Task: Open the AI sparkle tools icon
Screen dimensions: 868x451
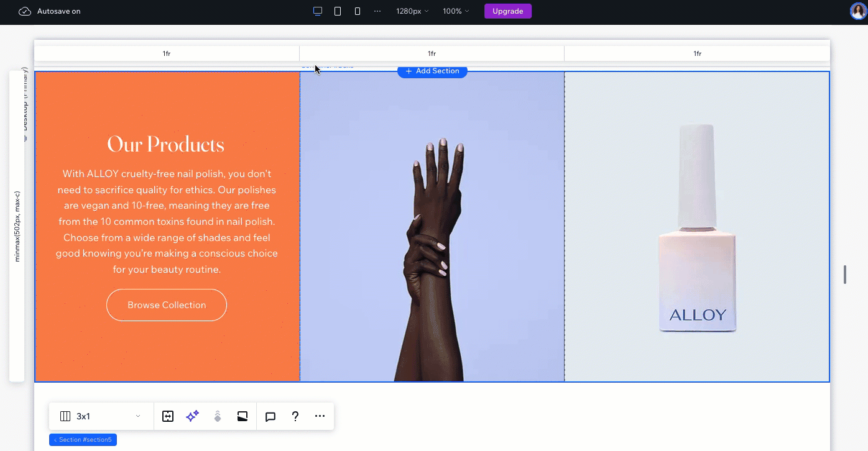Action: (193, 416)
